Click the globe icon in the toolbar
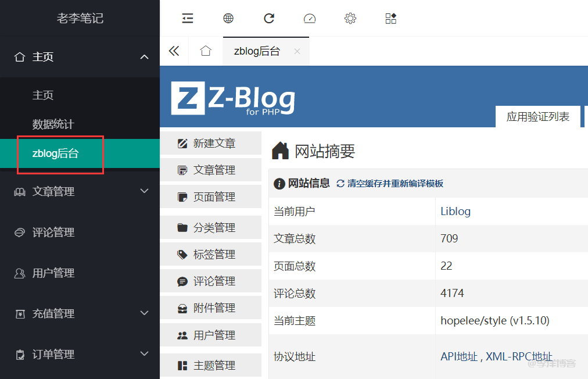The width and height of the screenshot is (588, 379). coord(228,18)
